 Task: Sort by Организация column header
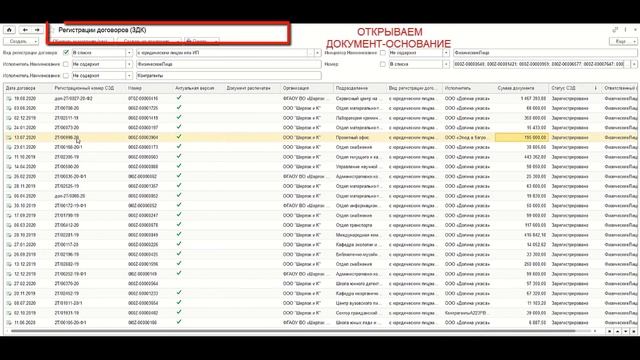307,88
